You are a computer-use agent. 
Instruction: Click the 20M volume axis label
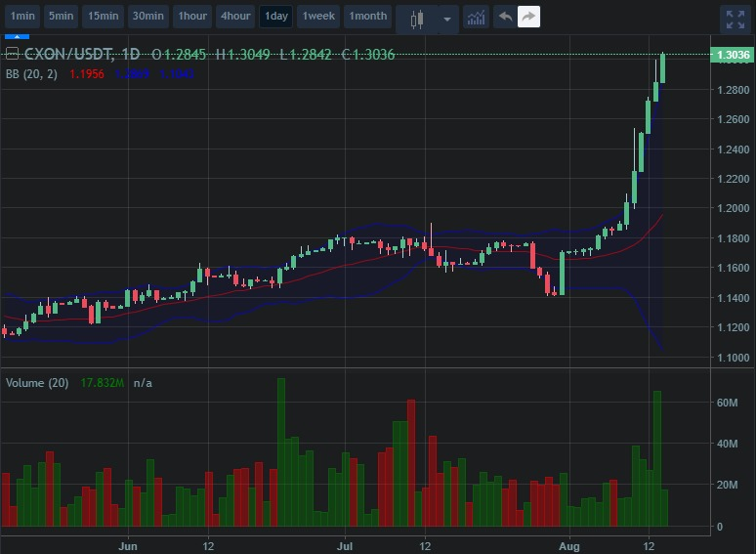tap(727, 485)
